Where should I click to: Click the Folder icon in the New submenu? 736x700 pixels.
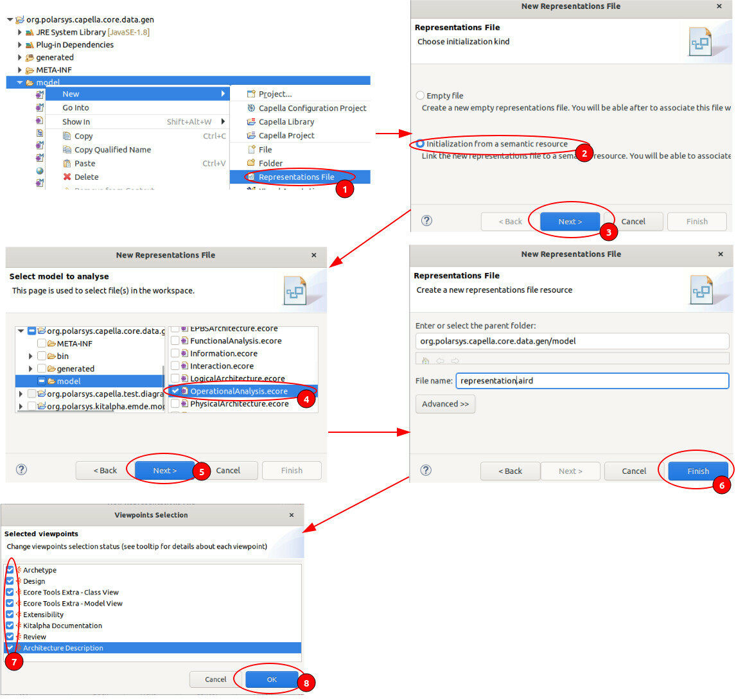(251, 163)
